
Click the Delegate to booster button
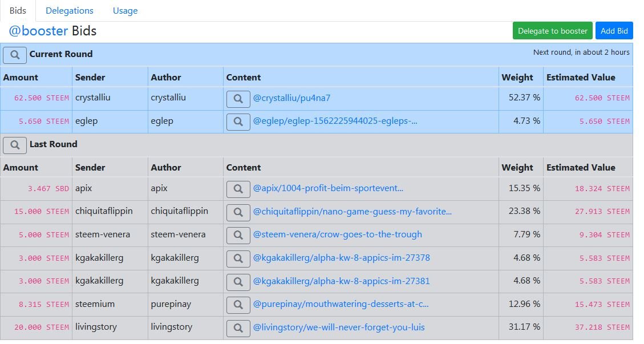(x=552, y=31)
